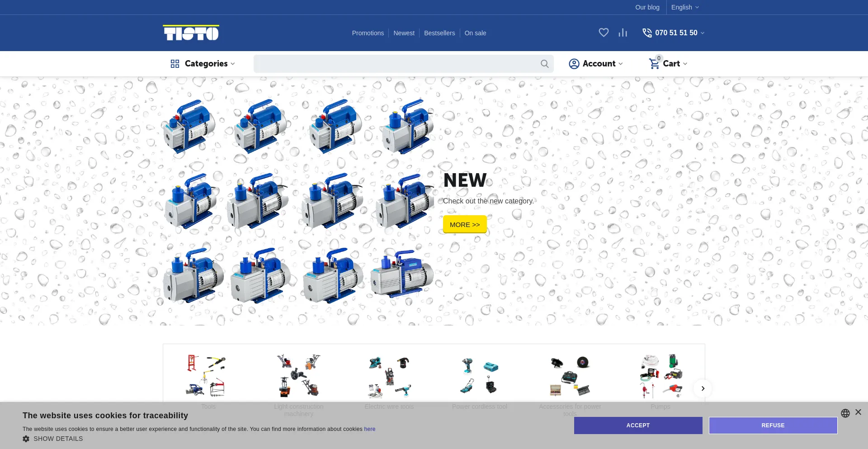Click the account avatar icon
The width and height of the screenshot is (868, 449).
[x=574, y=64]
